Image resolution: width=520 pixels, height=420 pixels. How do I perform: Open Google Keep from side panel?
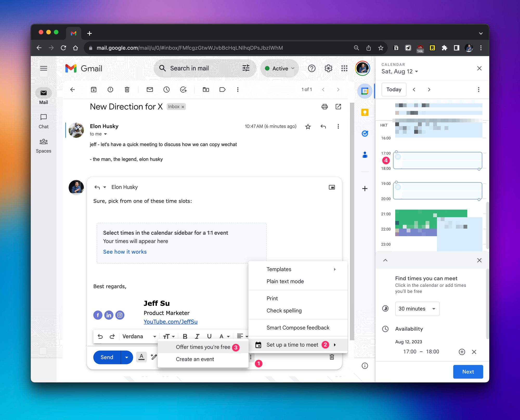coord(365,112)
